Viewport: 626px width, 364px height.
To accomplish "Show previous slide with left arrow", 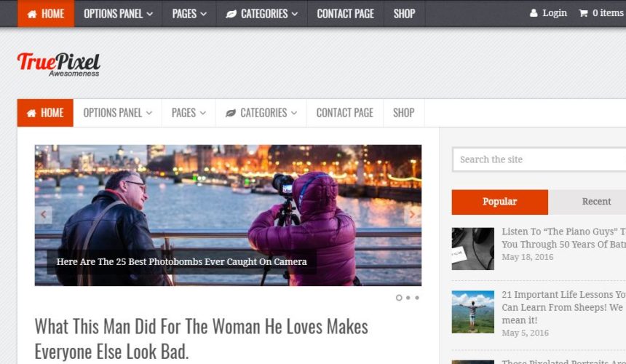I will click(x=44, y=214).
